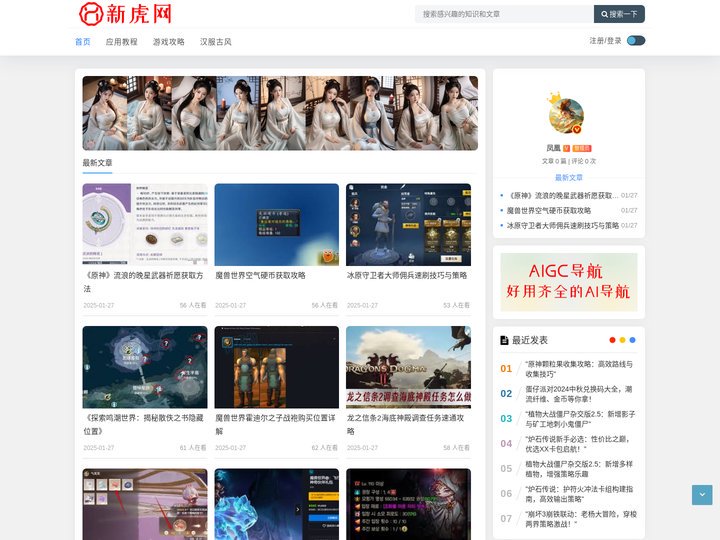Click the 凤凰 author avatar

(x=566, y=115)
